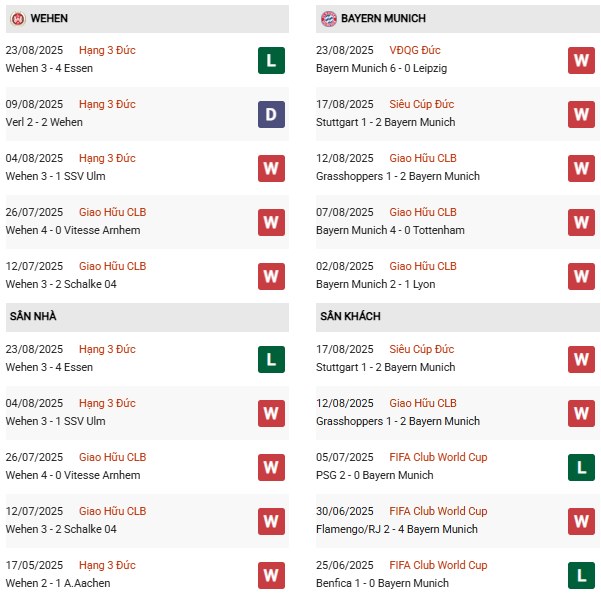Click W badge for Flamengo/RJ match
The width and height of the screenshot is (601, 599).
point(581,521)
